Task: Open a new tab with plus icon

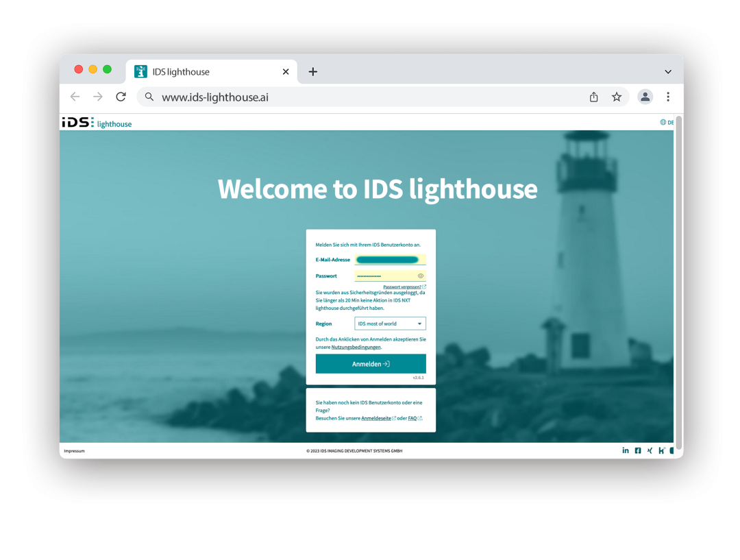Action: 313,72
